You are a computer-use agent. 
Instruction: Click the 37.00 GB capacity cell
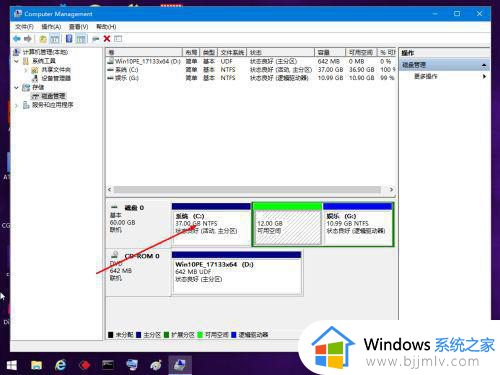point(330,70)
